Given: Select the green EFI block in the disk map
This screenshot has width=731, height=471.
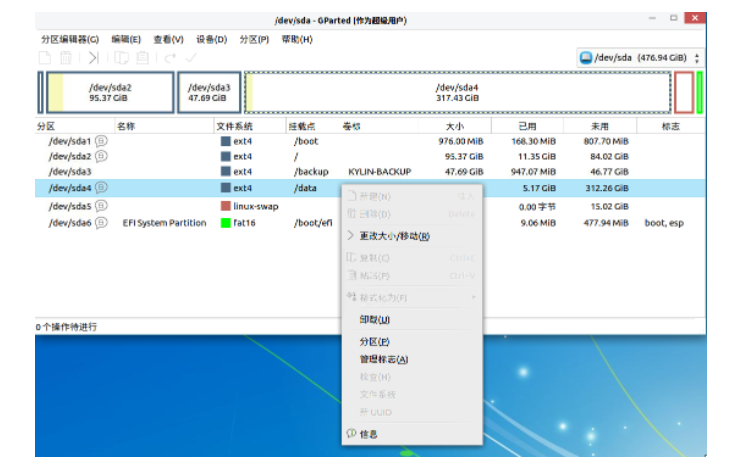Looking at the screenshot, I should click(x=699, y=92).
